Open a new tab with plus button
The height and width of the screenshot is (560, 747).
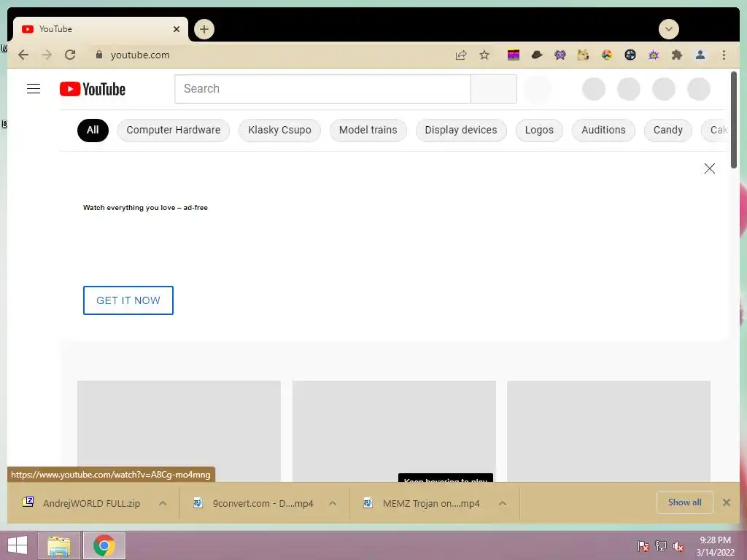coord(204,29)
